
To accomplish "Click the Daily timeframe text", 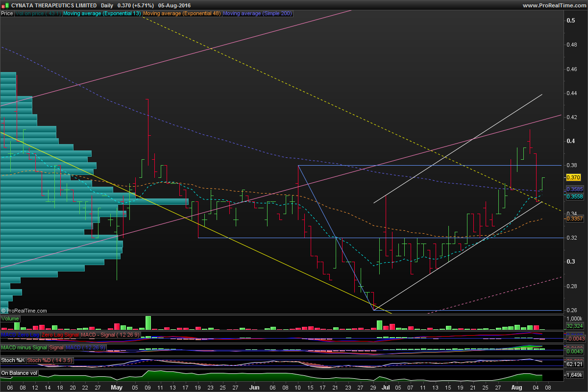I will coord(108,5).
